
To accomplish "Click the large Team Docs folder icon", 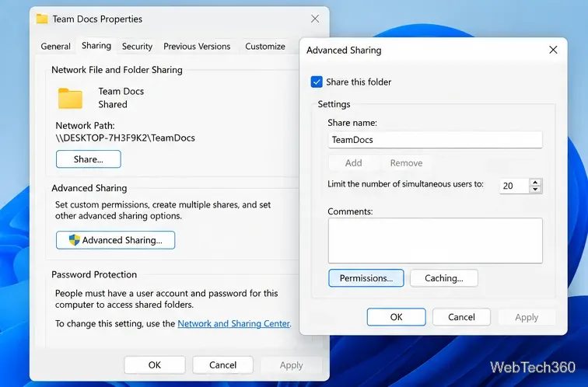I will pyautogui.click(x=70, y=98).
